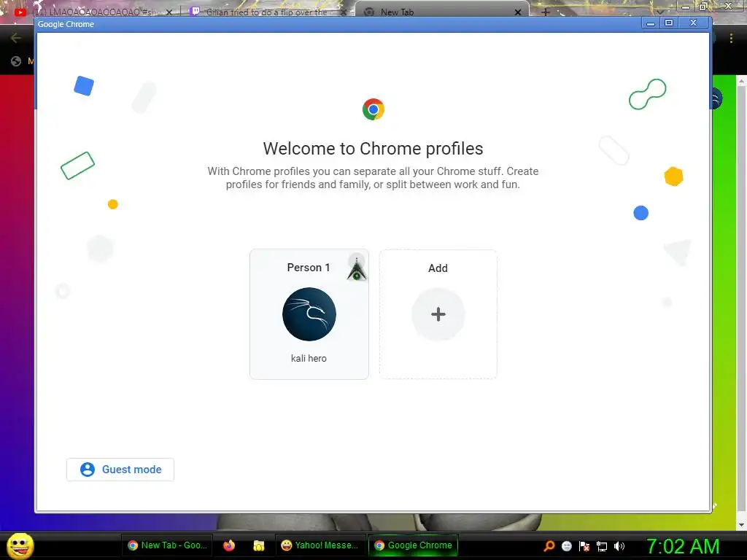The width and height of the screenshot is (747, 560).
Task: Click the scroll down arrow of the page scrollbar
Action: tap(741, 525)
